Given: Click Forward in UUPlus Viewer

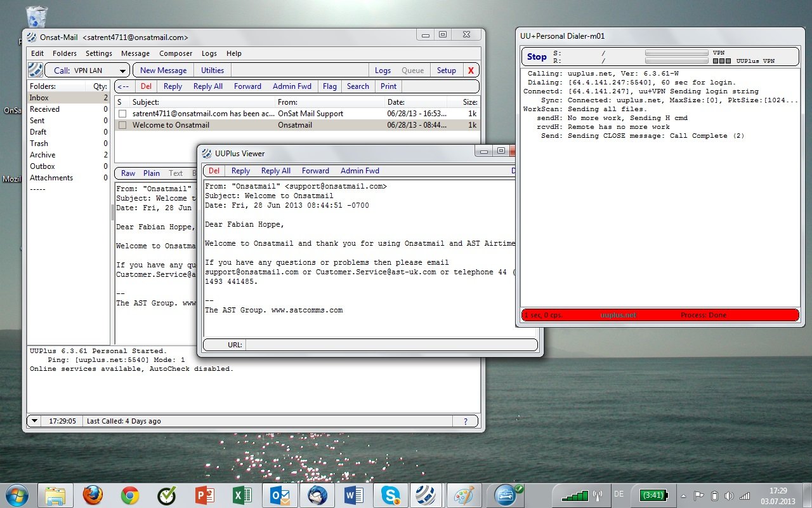Looking at the screenshot, I should pyautogui.click(x=315, y=171).
